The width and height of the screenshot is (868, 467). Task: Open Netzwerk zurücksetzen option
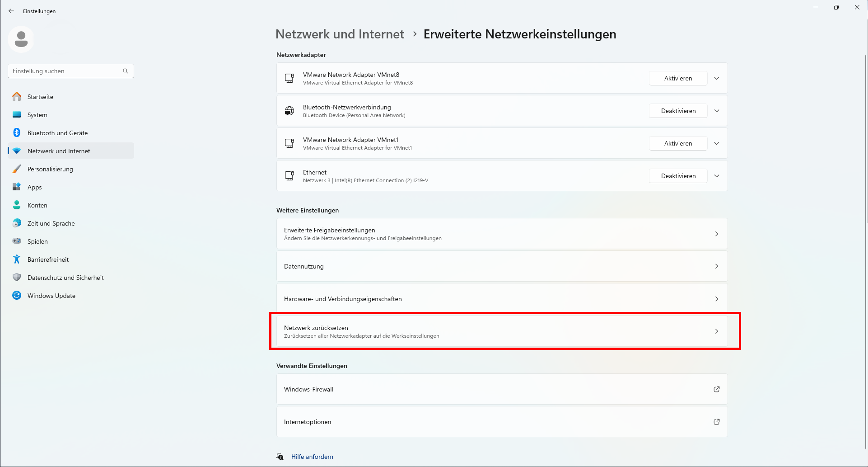pyautogui.click(x=501, y=331)
